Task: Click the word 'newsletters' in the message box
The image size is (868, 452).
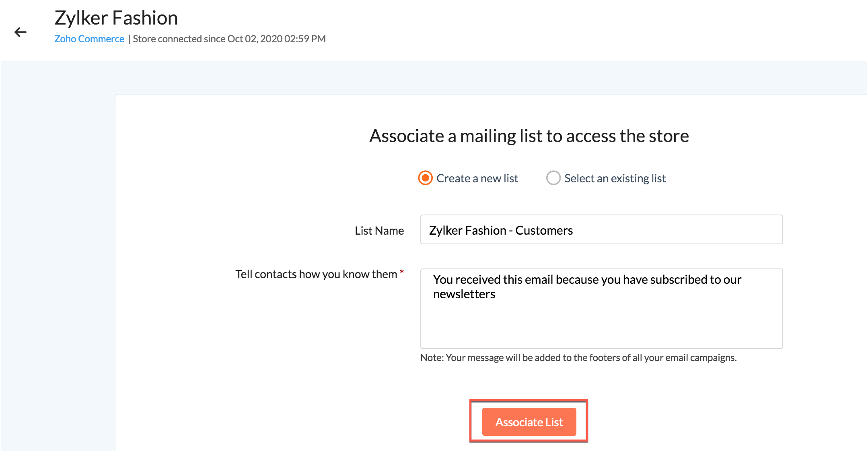Action: click(464, 294)
